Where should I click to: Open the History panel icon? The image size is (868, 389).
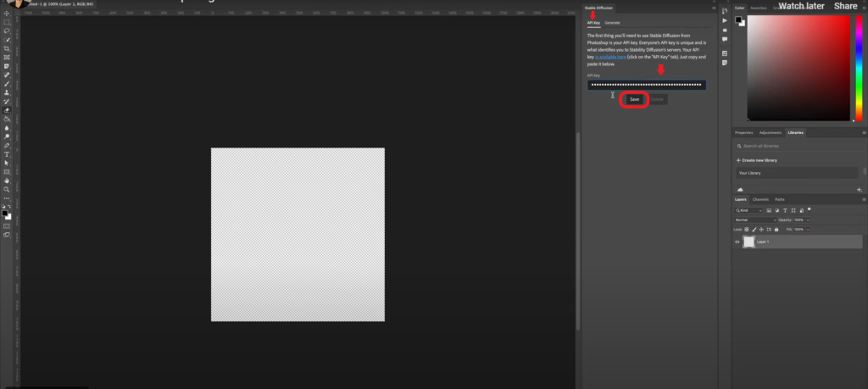point(725,11)
